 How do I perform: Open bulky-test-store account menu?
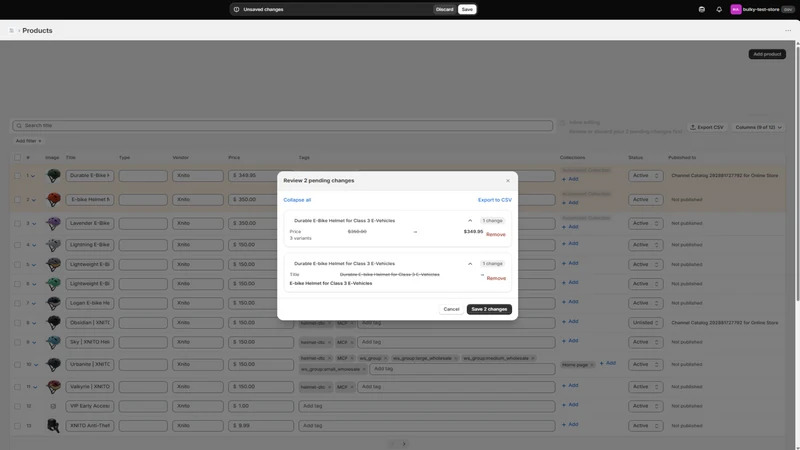coord(762,9)
